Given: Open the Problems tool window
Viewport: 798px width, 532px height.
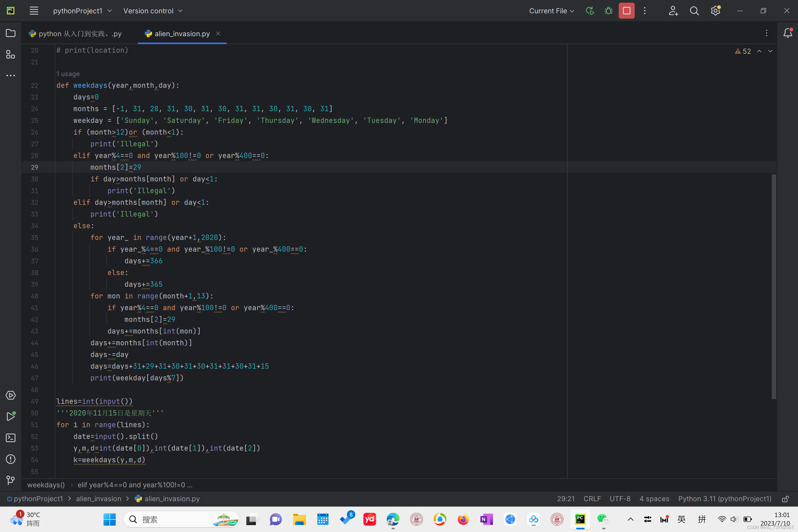Looking at the screenshot, I should click(x=11, y=459).
